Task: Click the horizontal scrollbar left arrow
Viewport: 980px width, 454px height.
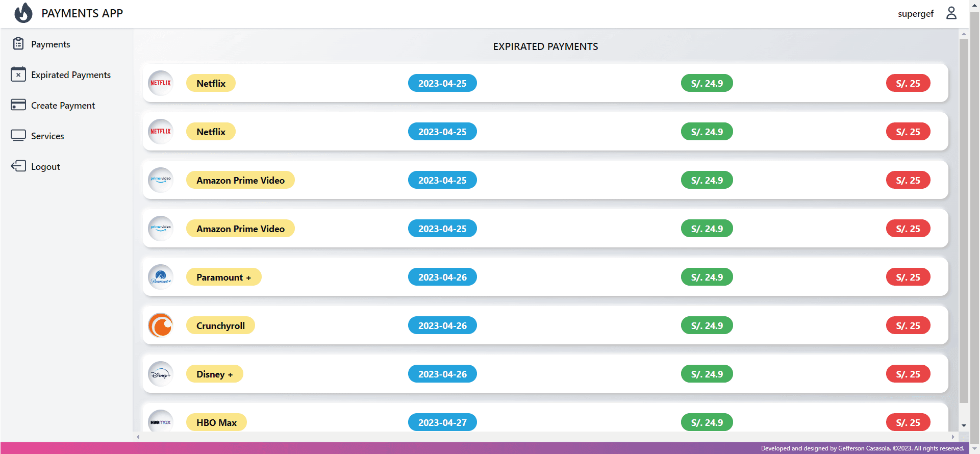Action: click(x=138, y=437)
